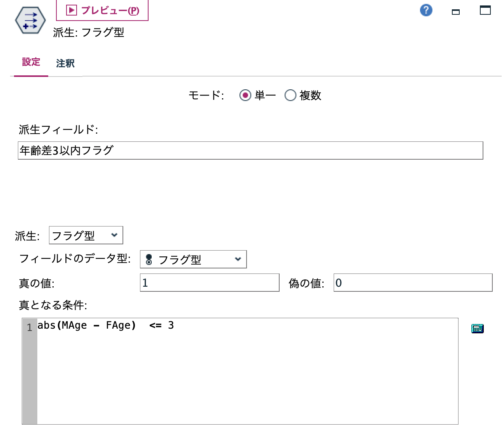
Task: Click the maximize window icon at top right
Action: 484,11
